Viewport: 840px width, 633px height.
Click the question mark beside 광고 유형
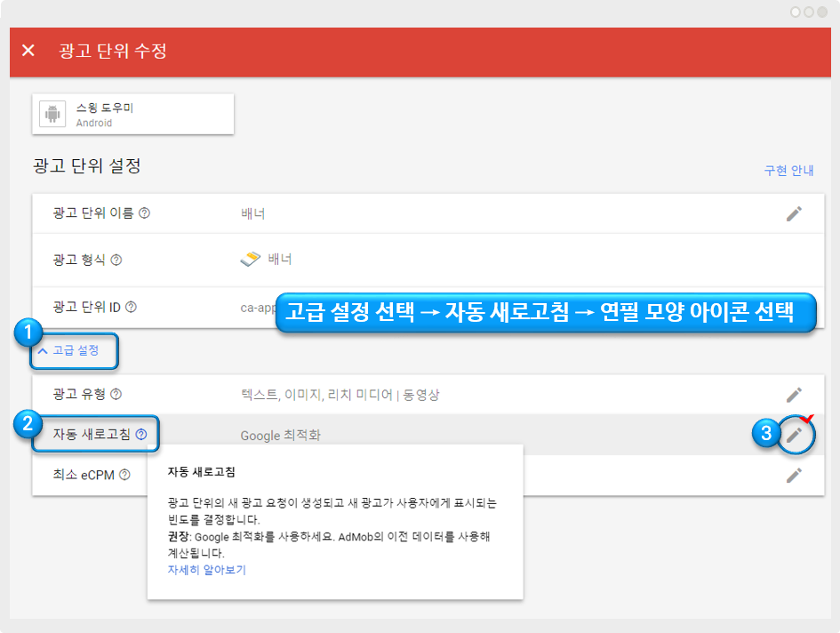click(x=116, y=395)
